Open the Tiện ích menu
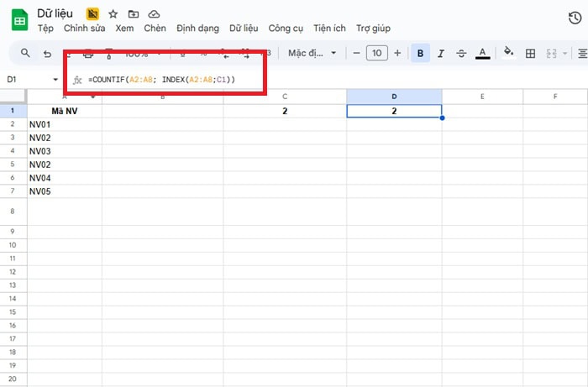The image size is (588, 387). click(x=329, y=28)
